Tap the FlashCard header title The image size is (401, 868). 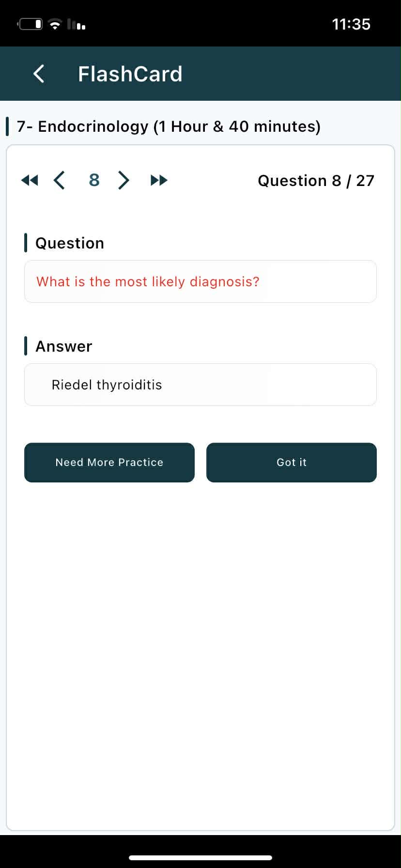[x=130, y=74]
